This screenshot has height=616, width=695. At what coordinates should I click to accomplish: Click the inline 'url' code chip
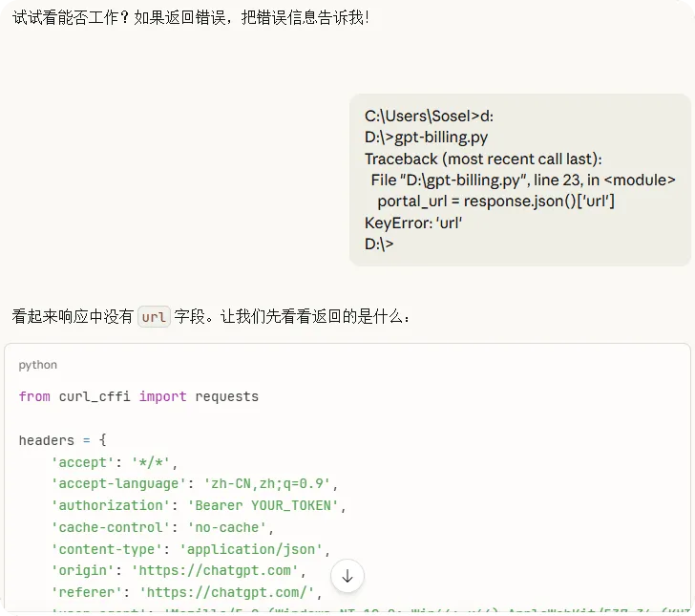[x=154, y=317]
